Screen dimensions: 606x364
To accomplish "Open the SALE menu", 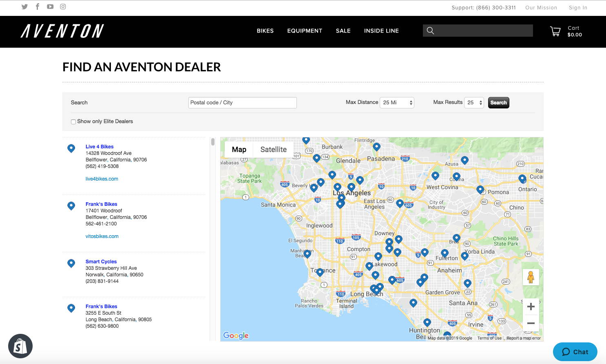I will point(343,31).
